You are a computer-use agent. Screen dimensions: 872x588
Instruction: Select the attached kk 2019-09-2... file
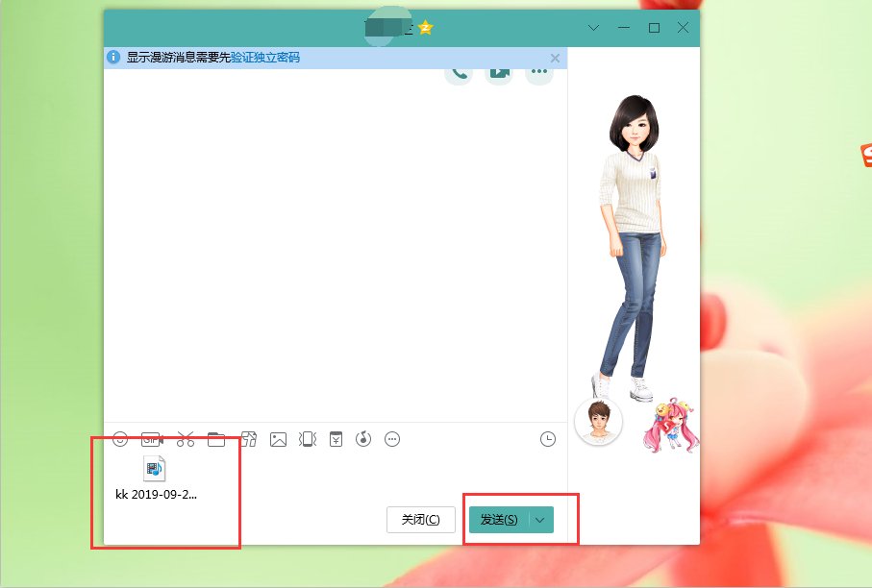[x=155, y=478]
